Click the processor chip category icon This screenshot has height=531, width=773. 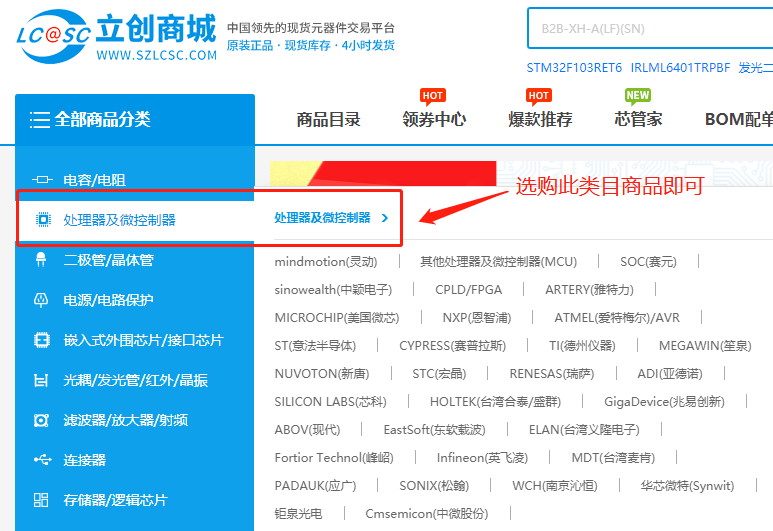point(41,220)
